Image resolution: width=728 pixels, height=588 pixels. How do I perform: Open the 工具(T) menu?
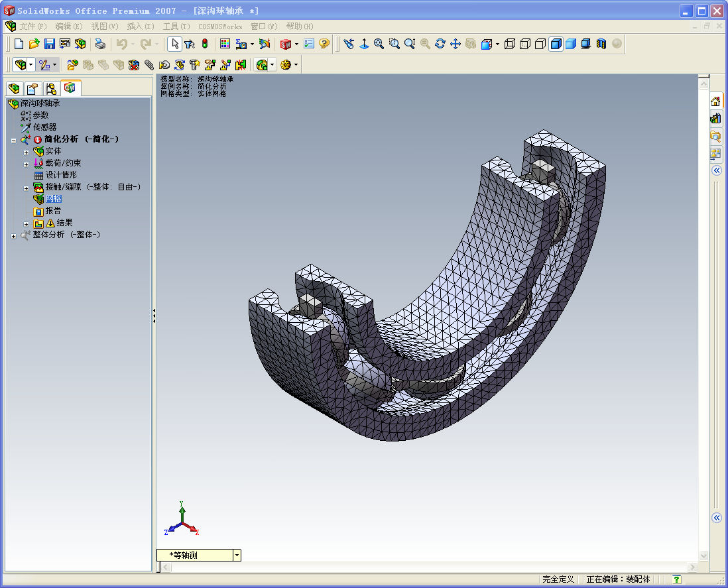pos(176,27)
